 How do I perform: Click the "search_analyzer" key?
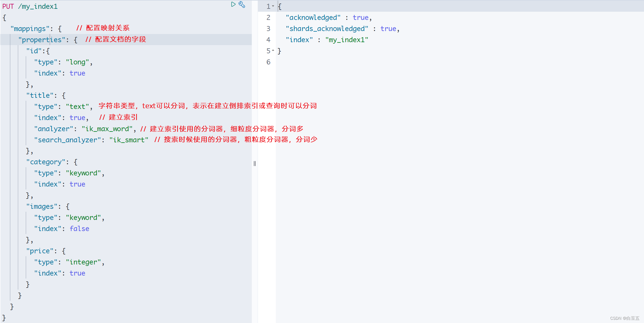(68, 140)
